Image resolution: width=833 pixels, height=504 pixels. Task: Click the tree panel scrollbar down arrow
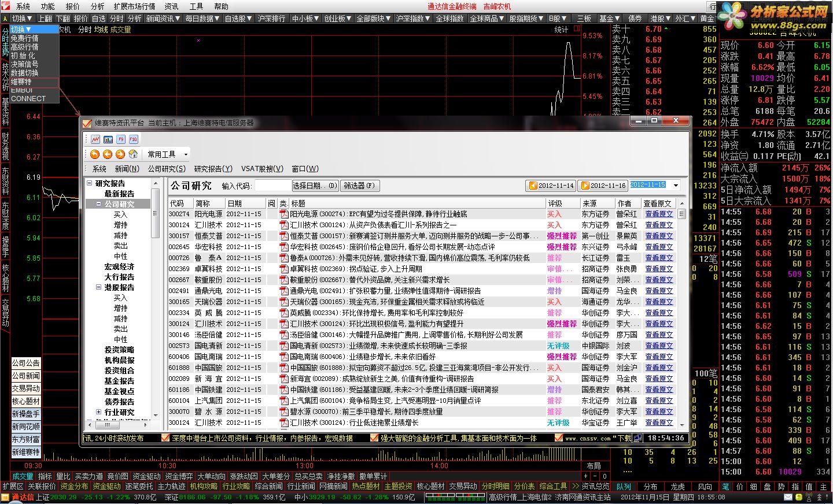pos(155,414)
